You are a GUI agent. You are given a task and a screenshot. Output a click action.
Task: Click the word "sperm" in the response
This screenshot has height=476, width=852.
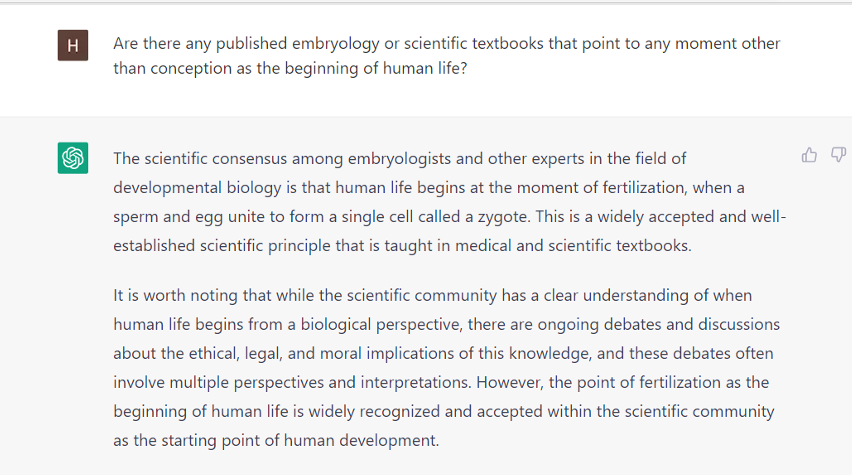[135, 216]
